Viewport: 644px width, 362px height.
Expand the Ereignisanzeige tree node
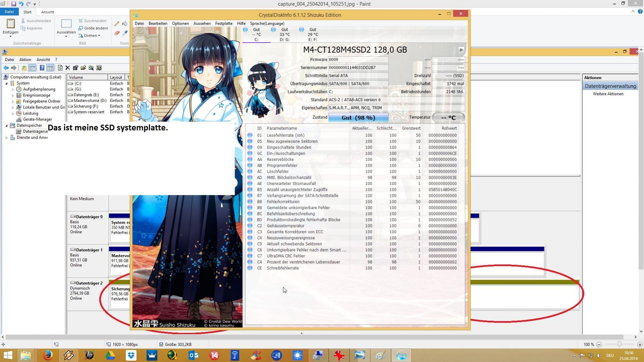click(x=13, y=95)
